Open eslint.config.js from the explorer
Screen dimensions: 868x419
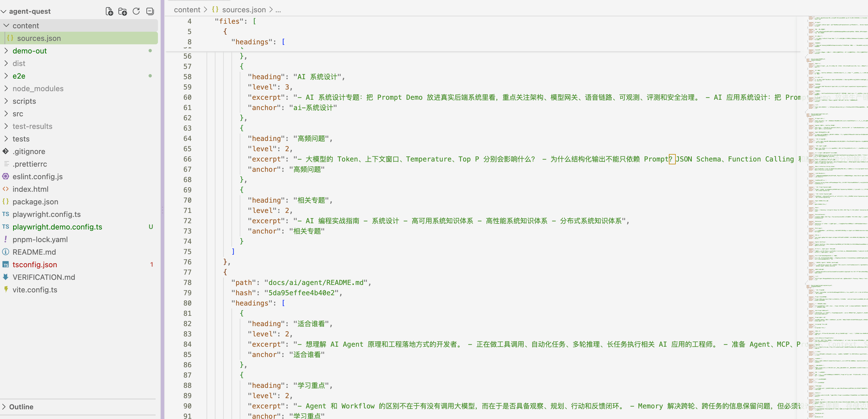tap(79, 176)
